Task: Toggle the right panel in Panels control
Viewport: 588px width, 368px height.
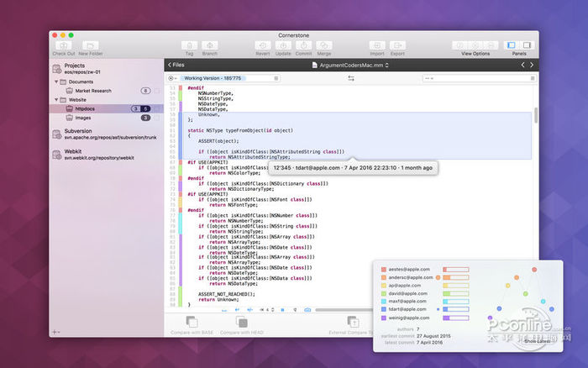Action: click(527, 45)
